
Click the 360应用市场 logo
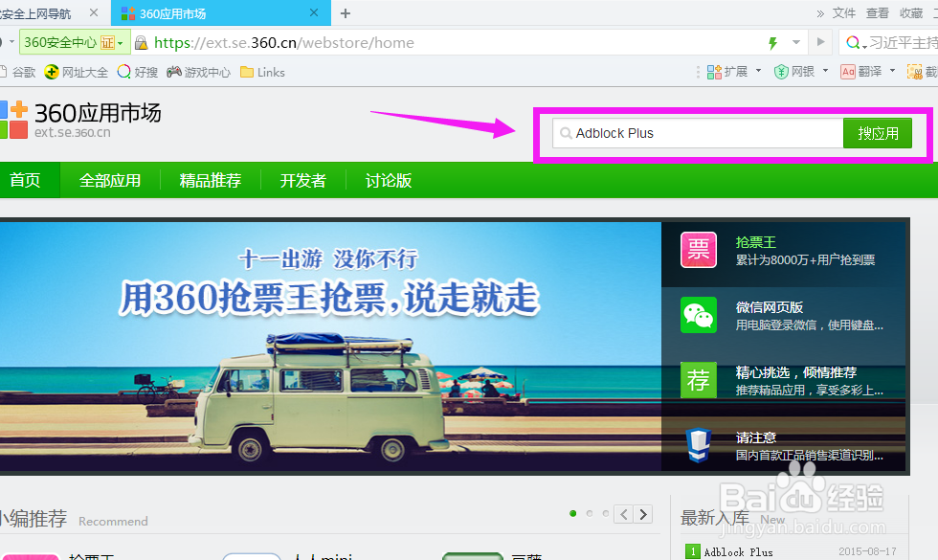click(80, 119)
